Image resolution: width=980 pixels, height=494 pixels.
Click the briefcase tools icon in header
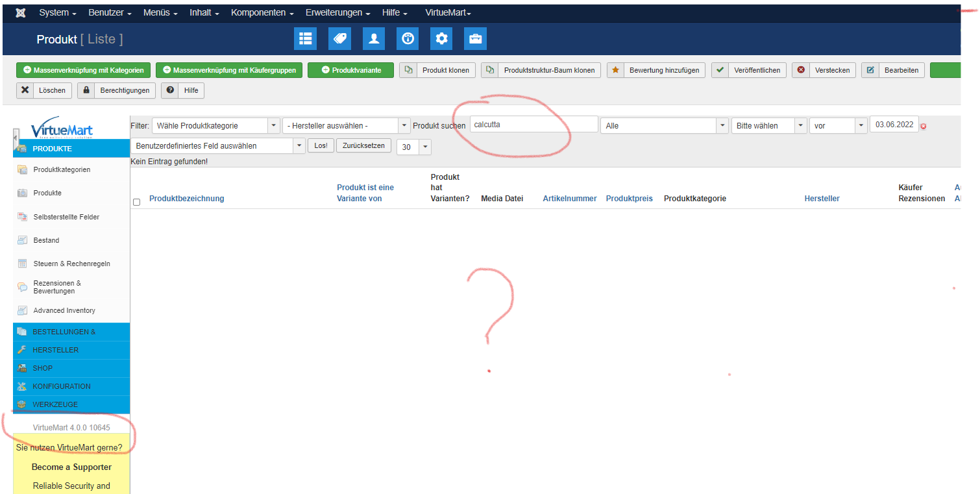tap(475, 39)
